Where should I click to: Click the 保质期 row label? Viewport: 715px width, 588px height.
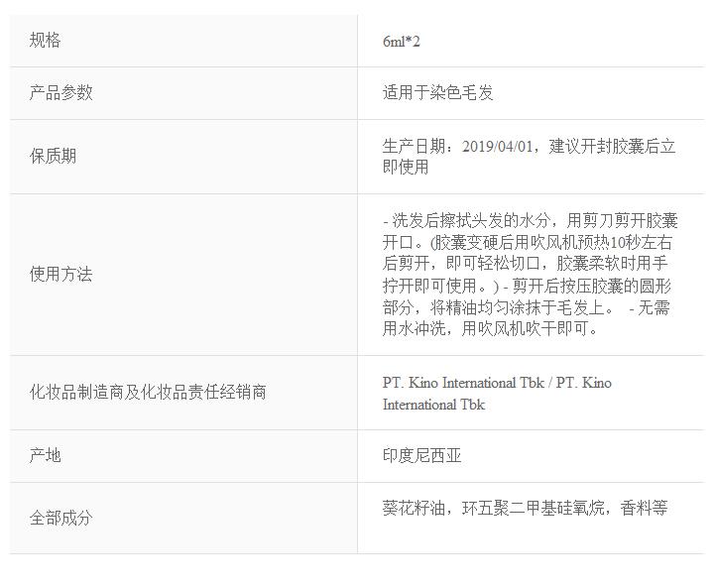click(54, 157)
